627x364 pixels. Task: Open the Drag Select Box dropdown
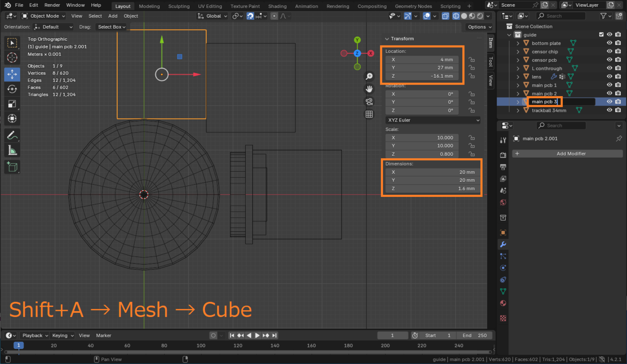pos(111,27)
